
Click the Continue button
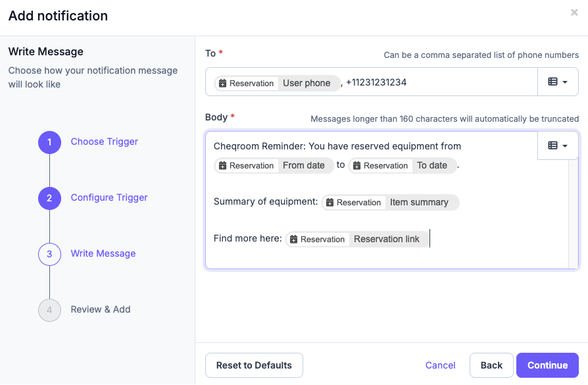pos(547,365)
